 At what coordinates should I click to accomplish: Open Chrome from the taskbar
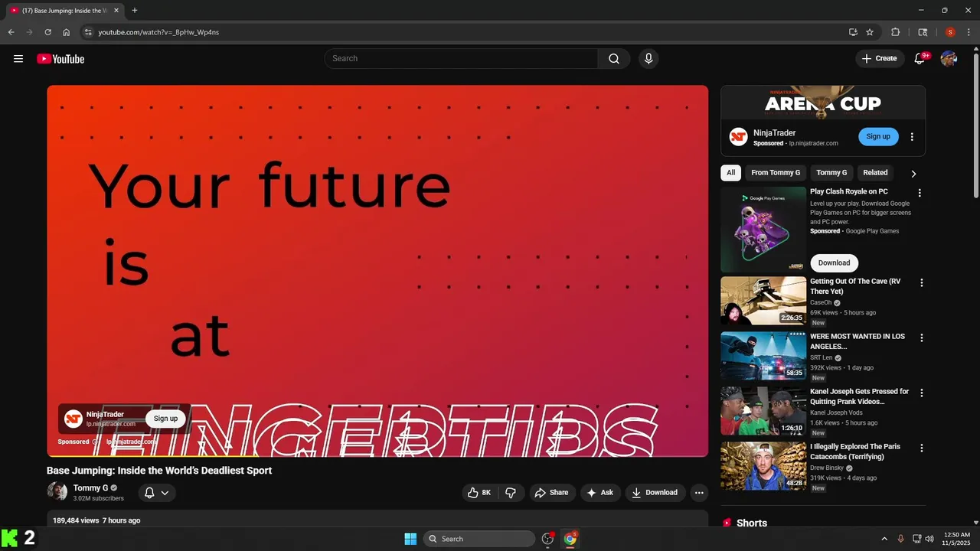pos(570,539)
